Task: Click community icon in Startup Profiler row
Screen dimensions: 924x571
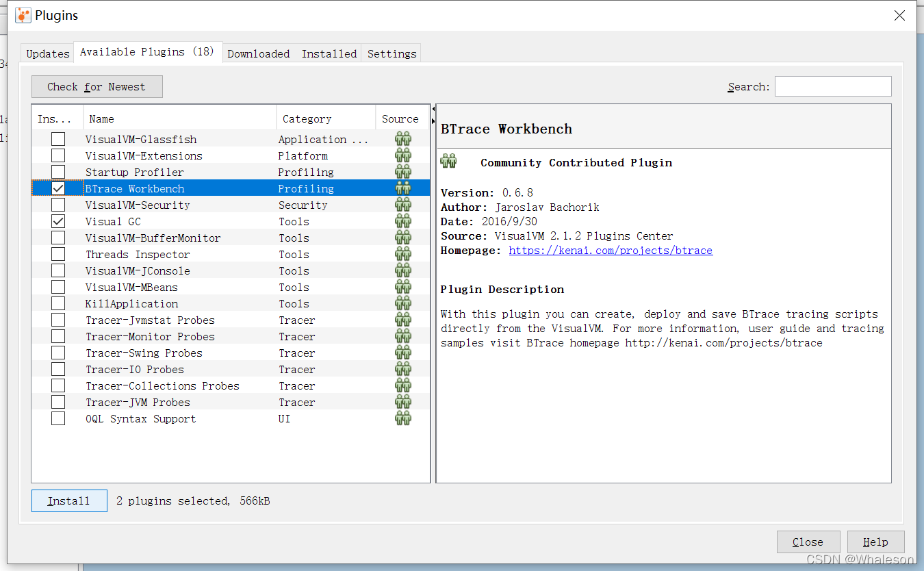Action: (403, 172)
